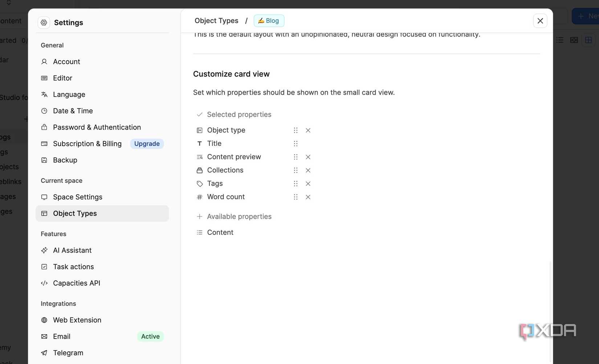Remove Object type from selected properties
The image size is (599, 364).
click(308, 130)
